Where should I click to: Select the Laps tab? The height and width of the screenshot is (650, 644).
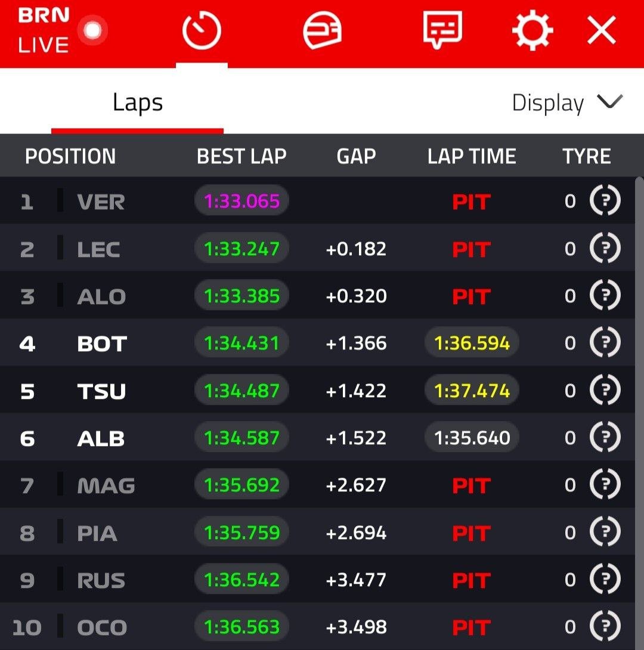click(x=138, y=103)
